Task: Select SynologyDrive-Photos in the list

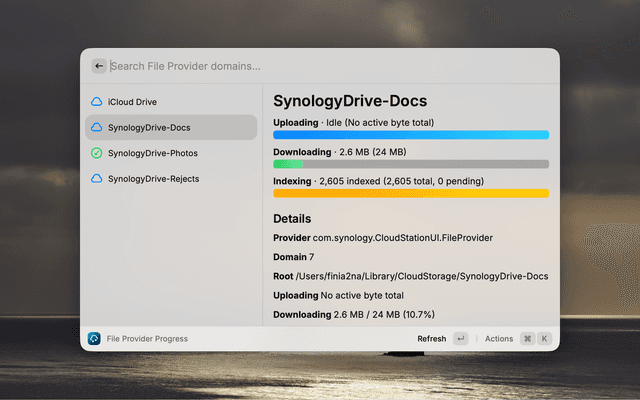Action: 171,153
